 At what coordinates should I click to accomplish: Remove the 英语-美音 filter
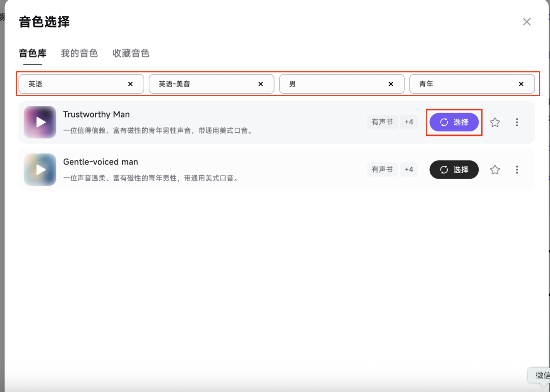261,83
